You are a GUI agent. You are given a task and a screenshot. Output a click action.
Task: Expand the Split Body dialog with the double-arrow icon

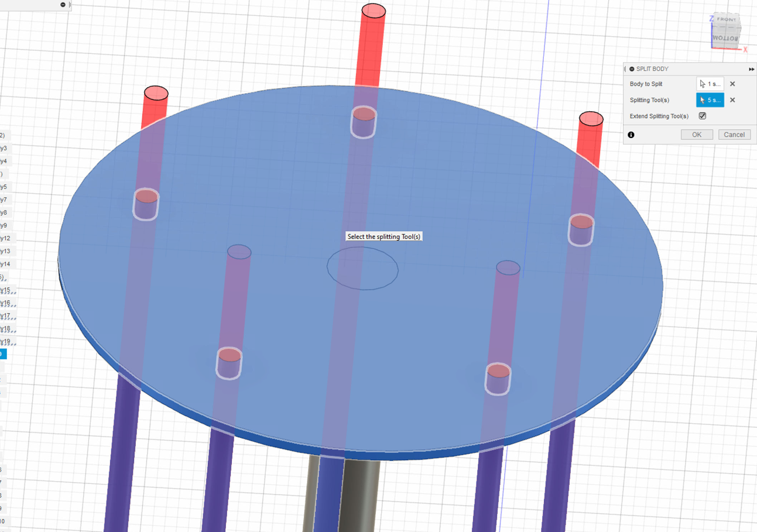752,69
